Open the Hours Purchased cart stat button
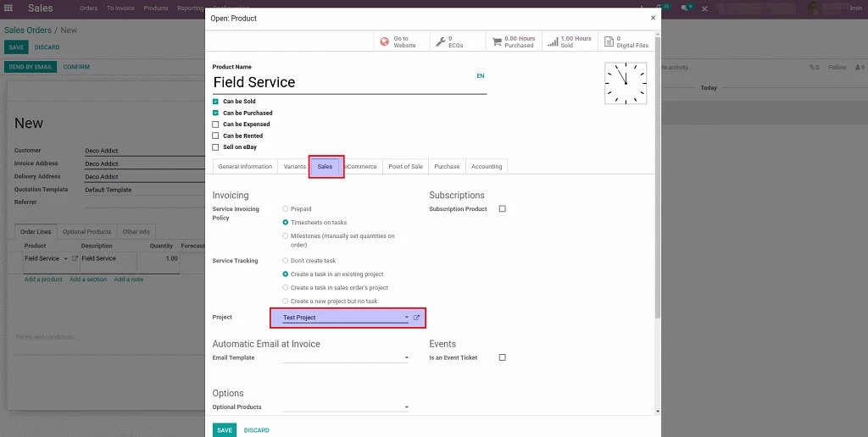 514,42
